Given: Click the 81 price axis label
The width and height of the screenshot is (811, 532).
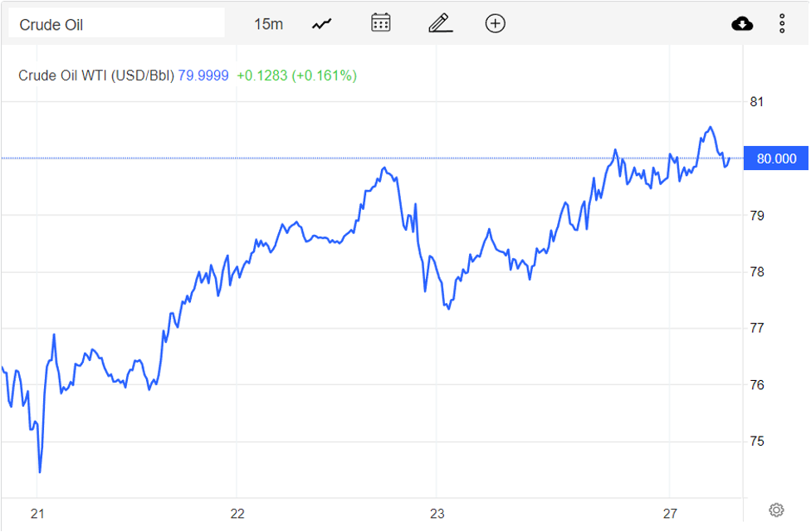Looking at the screenshot, I should point(756,102).
